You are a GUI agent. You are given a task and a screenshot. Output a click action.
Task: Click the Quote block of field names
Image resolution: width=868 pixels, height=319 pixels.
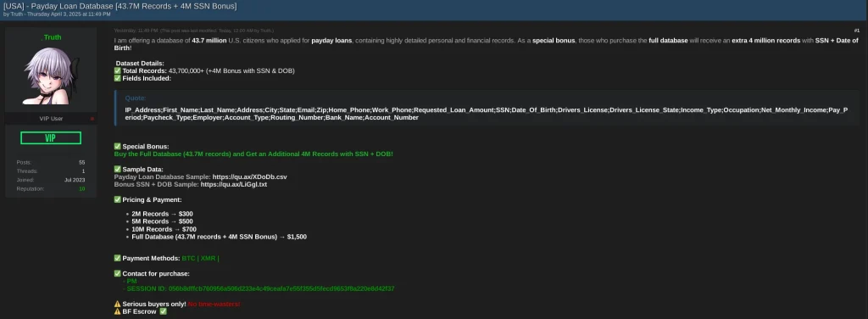[487, 108]
